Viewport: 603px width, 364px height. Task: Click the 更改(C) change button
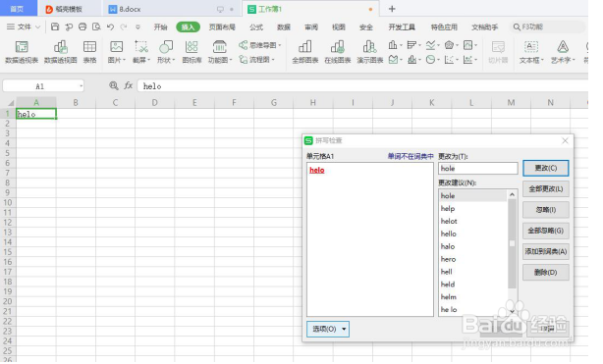tap(546, 168)
